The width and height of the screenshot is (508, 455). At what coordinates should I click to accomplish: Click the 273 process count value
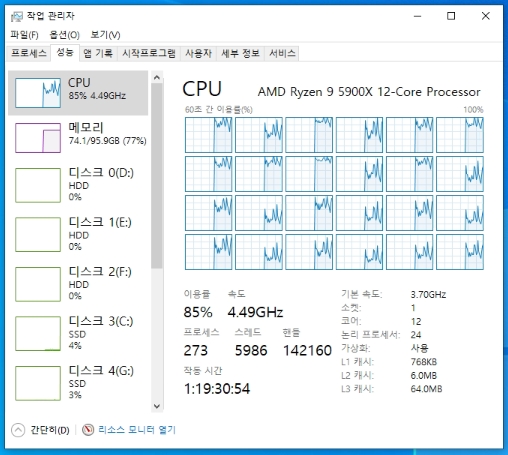[x=196, y=351]
